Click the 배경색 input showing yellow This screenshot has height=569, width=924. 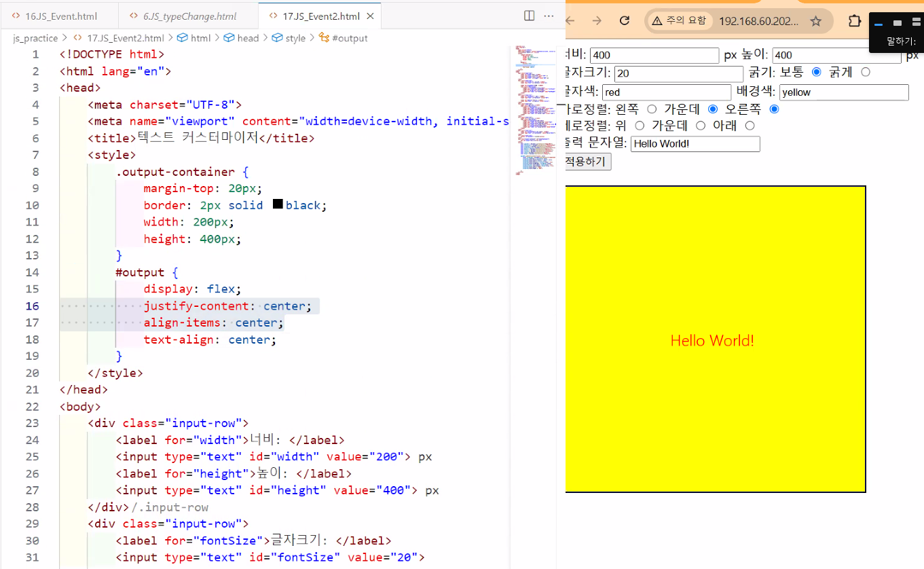[x=844, y=92]
